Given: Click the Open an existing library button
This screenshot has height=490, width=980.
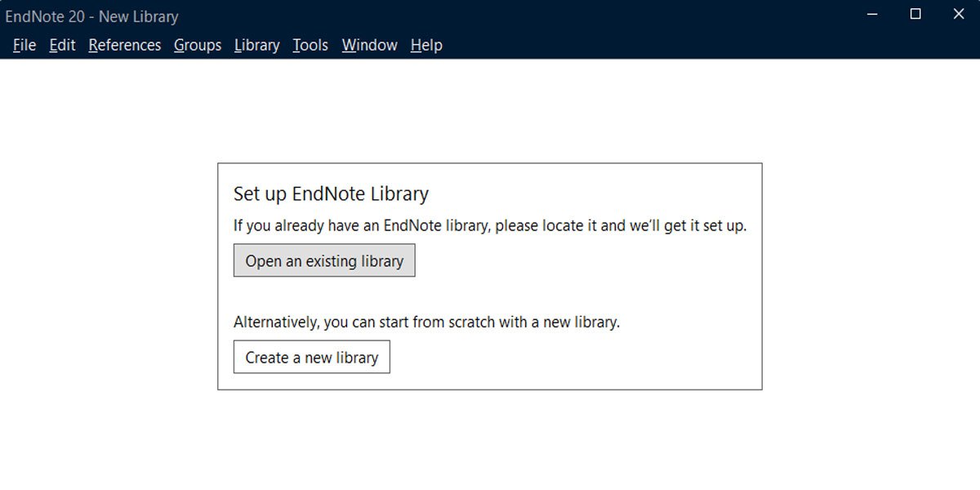Looking at the screenshot, I should pos(323,260).
